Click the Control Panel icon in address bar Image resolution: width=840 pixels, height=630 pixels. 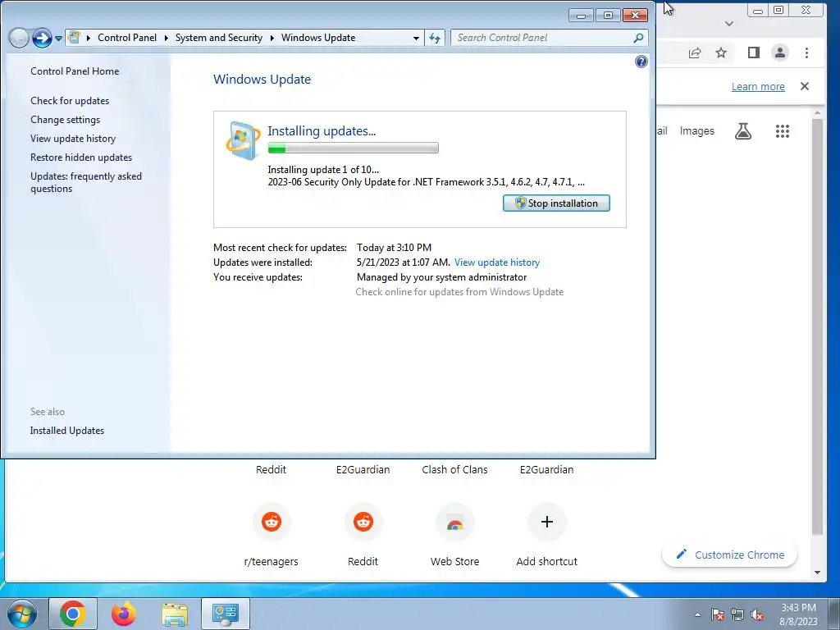click(74, 38)
